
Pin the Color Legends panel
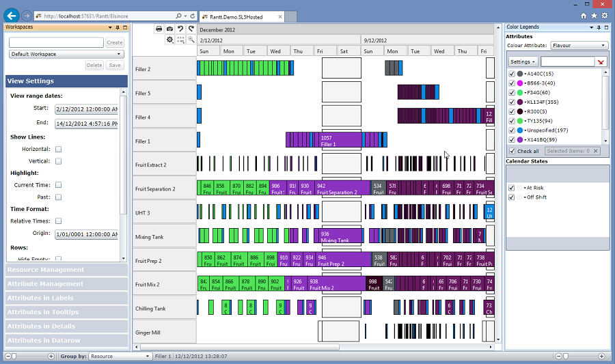click(x=599, y=27)
